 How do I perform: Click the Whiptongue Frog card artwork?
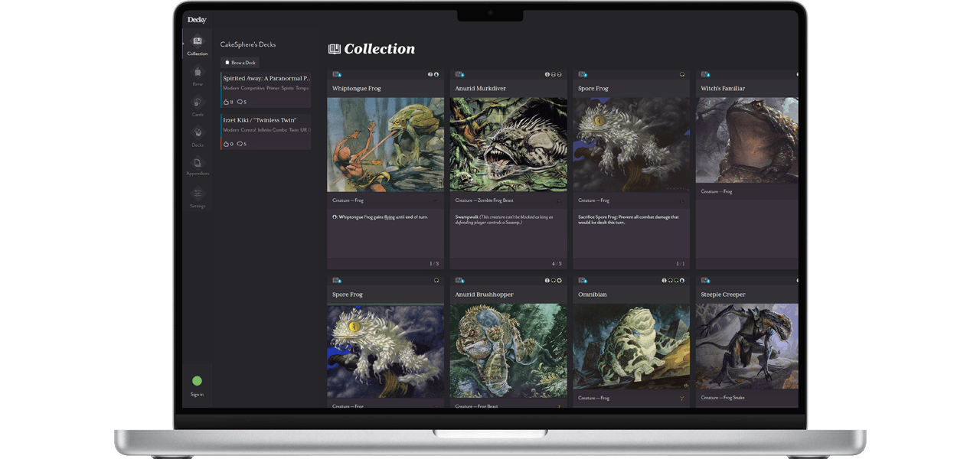click(385, 144)
